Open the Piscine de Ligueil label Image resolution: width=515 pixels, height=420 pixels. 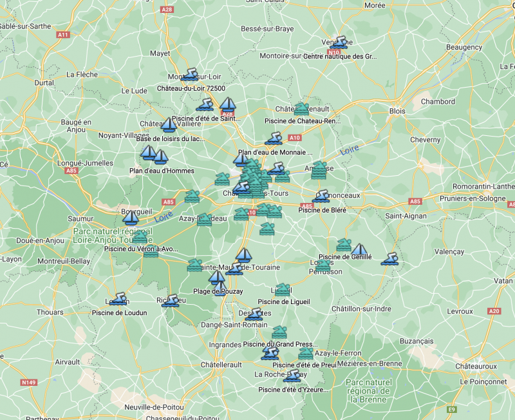click(x=285, y=301)
